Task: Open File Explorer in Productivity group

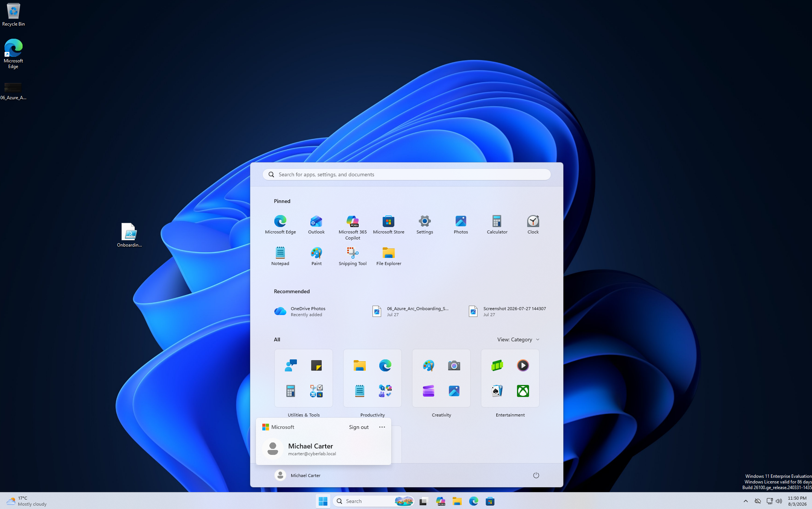Action: click(x=359, y=365)
